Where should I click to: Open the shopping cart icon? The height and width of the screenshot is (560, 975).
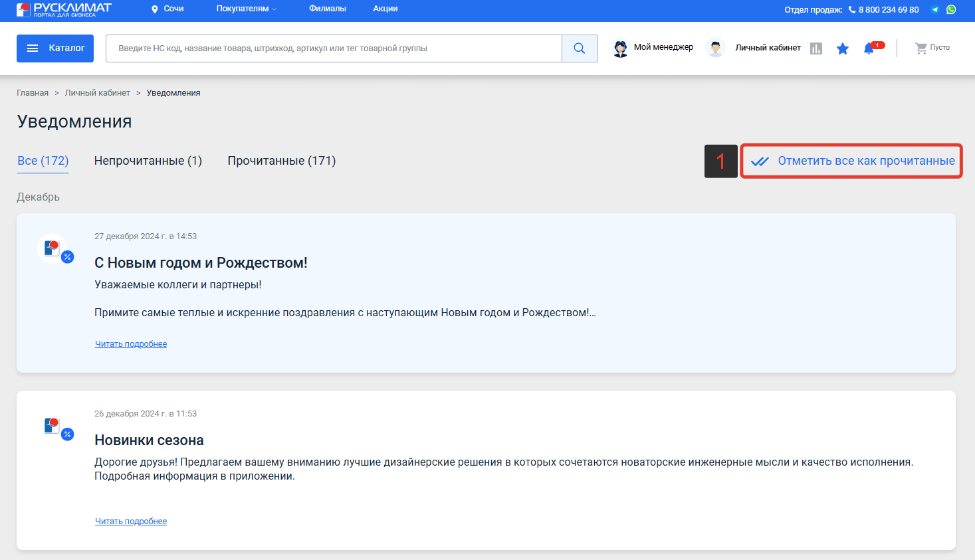921,48
